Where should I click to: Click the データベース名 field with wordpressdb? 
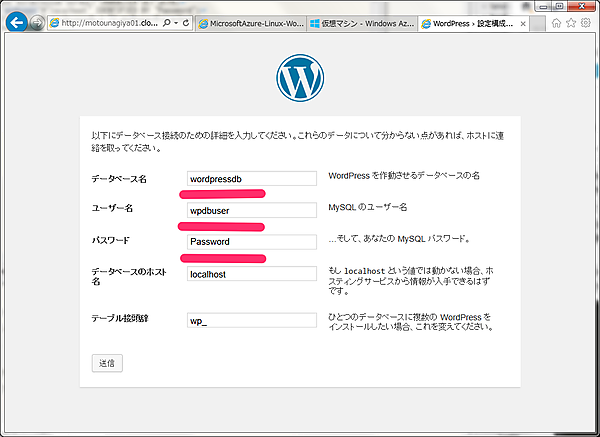[x=252, y=179]
